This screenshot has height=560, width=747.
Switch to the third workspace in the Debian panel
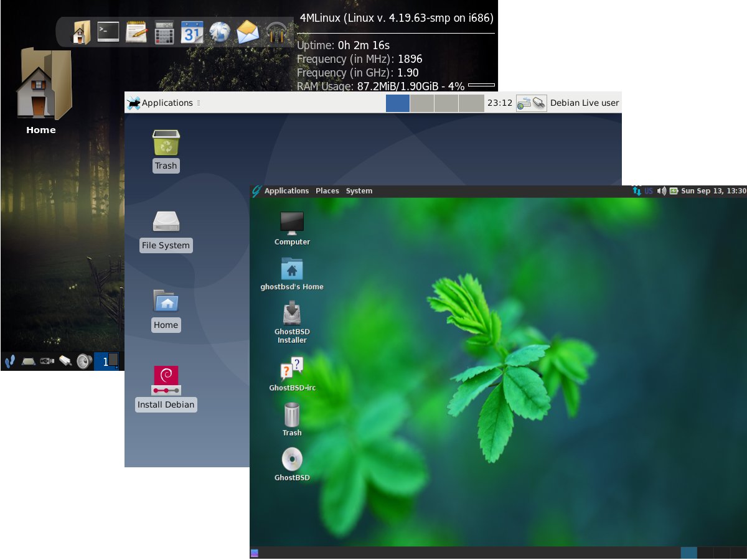point(446,103)
